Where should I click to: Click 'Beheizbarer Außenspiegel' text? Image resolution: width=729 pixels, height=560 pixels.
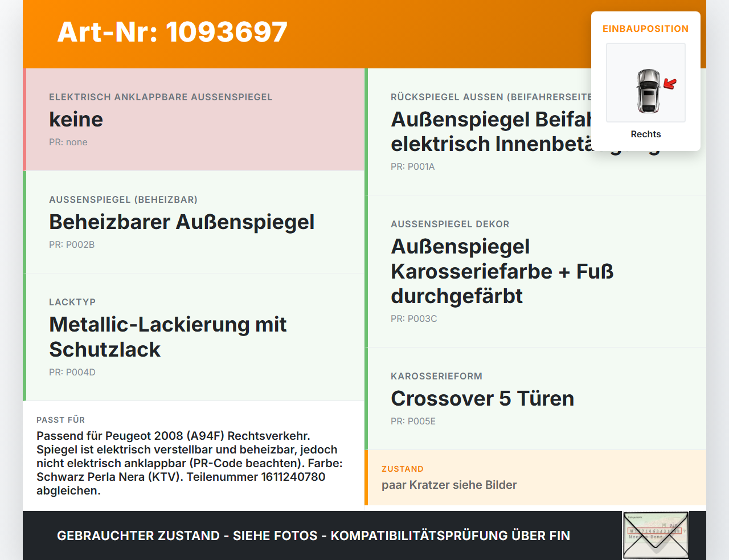(182, 222)
